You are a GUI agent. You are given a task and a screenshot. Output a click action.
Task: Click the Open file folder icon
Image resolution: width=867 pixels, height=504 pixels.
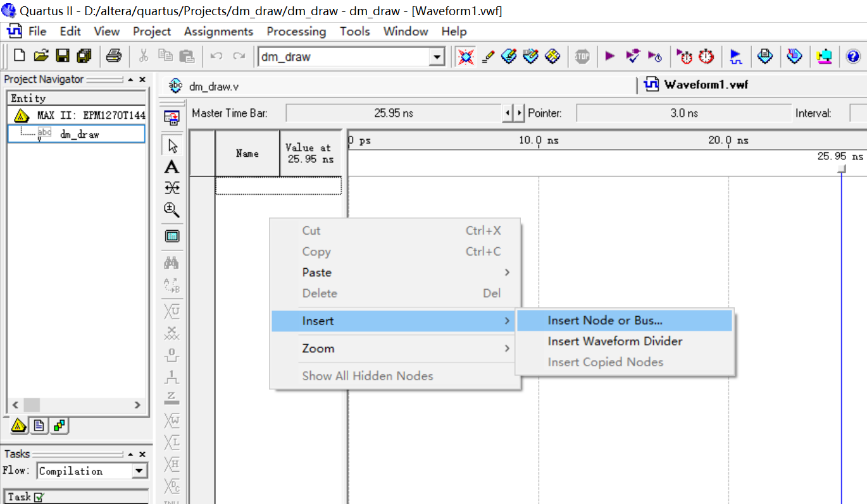tap(41, 56)
